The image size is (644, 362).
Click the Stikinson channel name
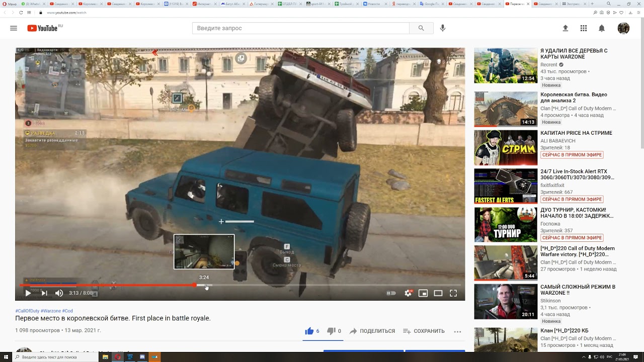550,301
